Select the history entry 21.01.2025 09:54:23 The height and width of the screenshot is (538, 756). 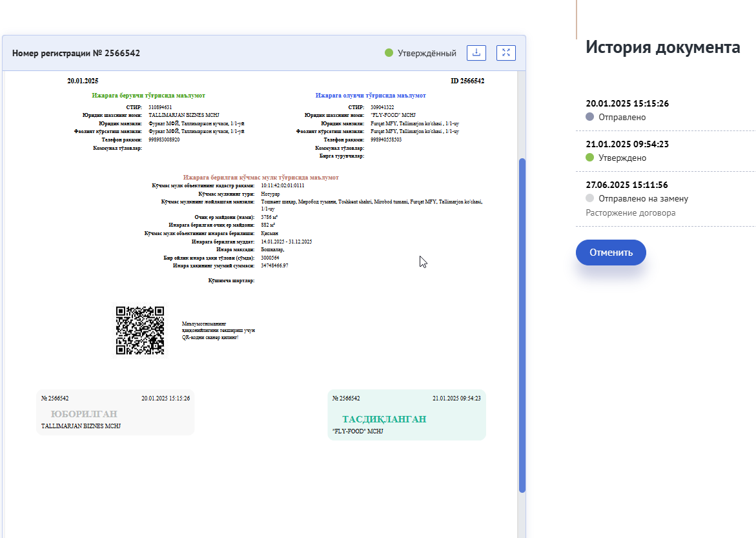tap(628, 144)
